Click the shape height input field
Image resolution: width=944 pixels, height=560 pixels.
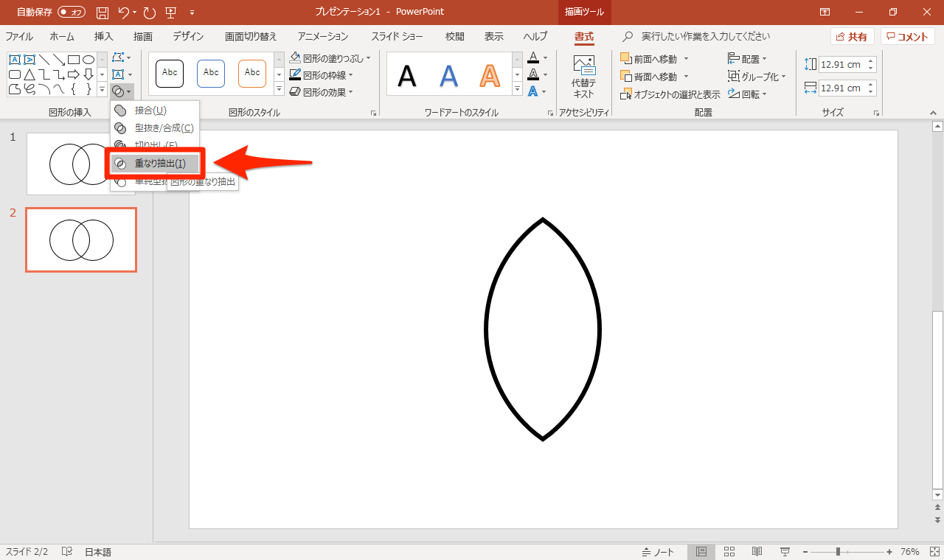click(842, 65)
